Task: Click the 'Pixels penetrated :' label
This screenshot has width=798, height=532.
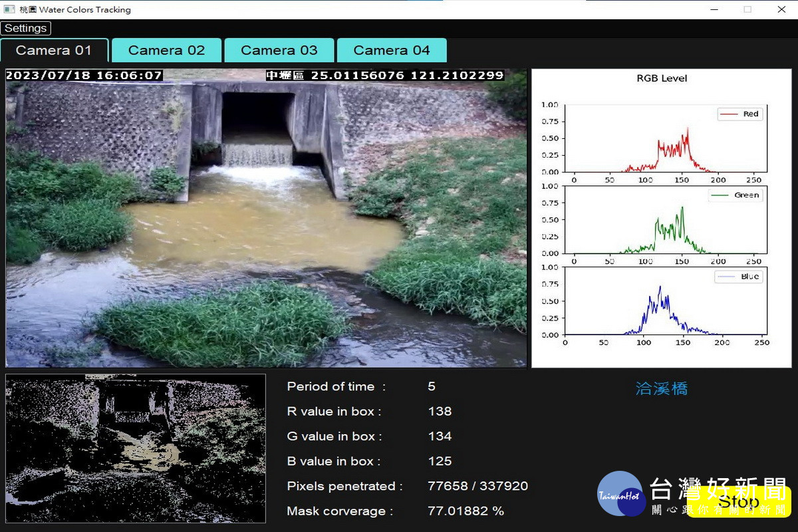Action: tap(344, 486)
